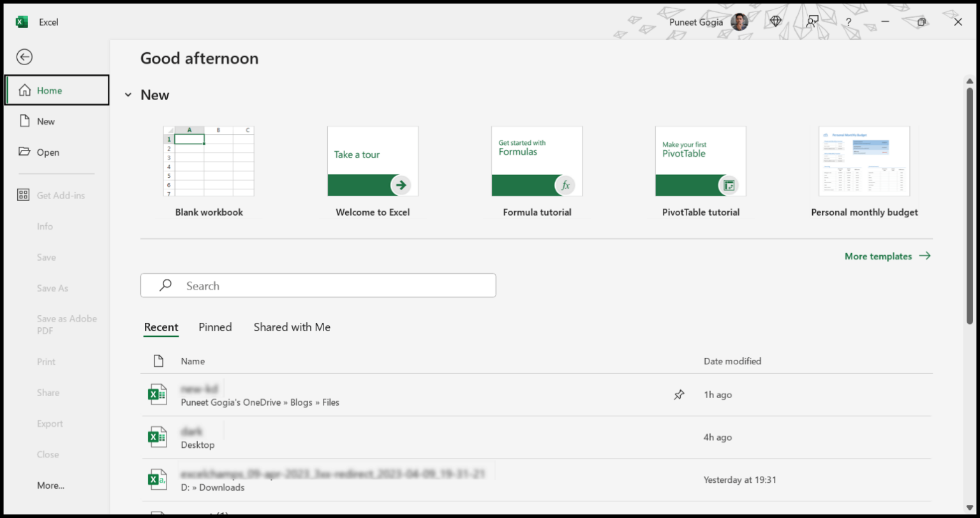Click the pin icon on first recent file

[x=679, y=395]
